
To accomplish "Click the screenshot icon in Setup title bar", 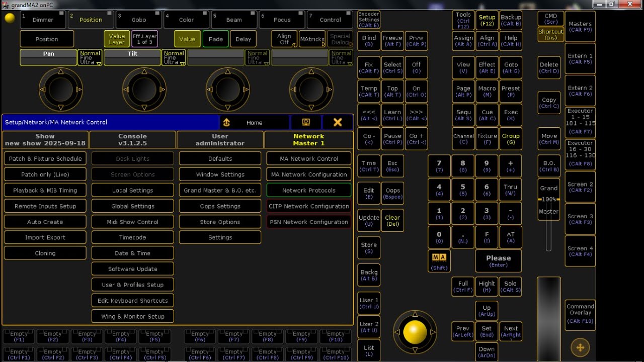I will click(x=306, y=122).
